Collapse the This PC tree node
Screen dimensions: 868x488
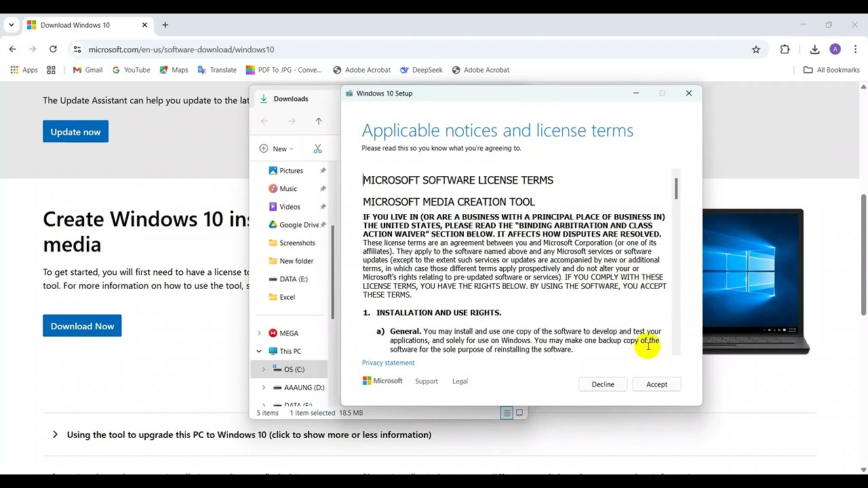[259, 351]
